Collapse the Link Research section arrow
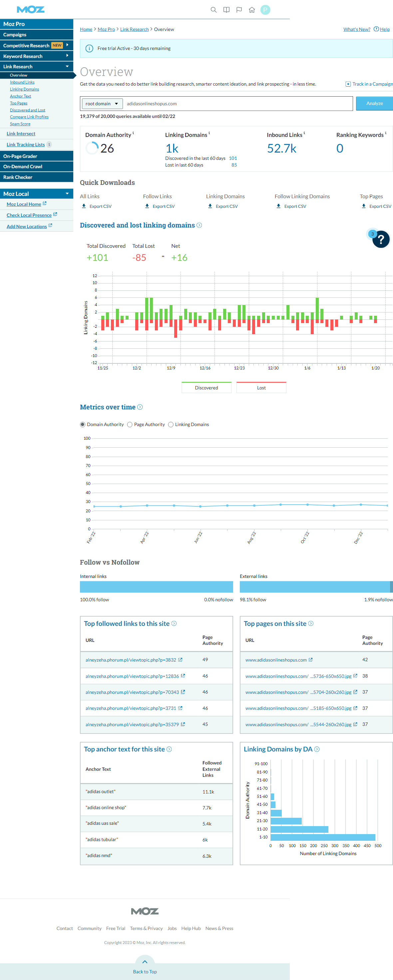This screenshot has width=393, height=980. pos(67,66)
